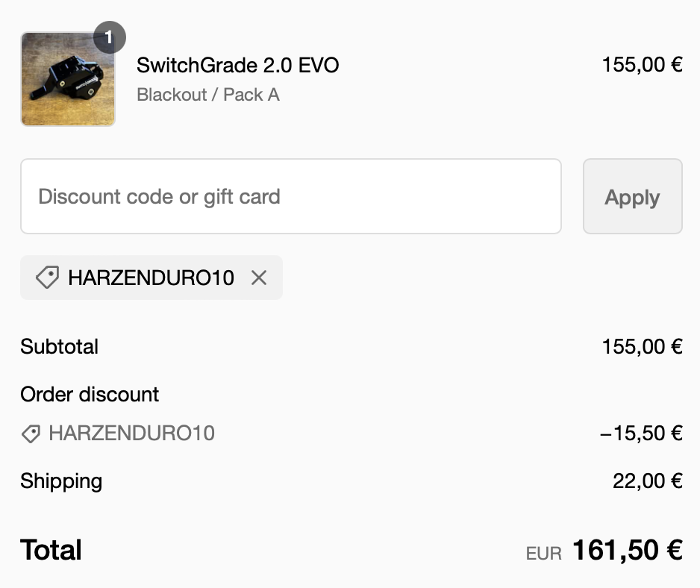Click the SwitchGrade 2.0 EVO product title
The height and width of the screenshot is (588, 700).
(237, 66)
